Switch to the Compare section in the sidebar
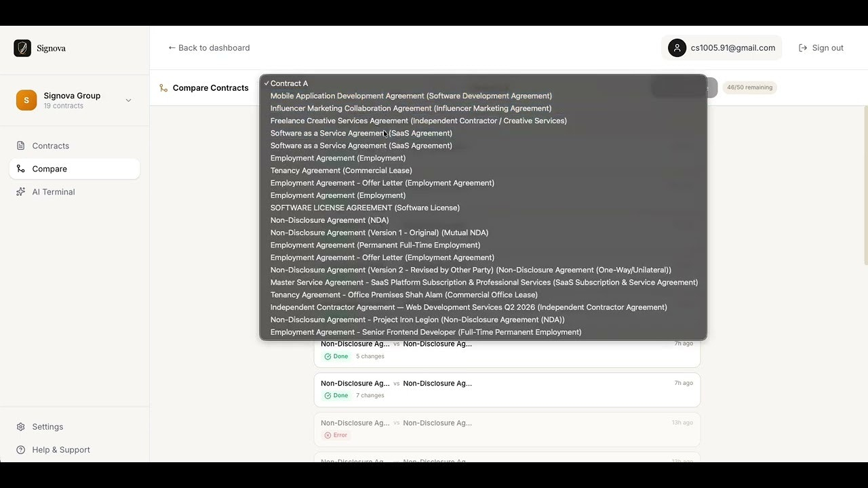This screenshot has width=868, height=488. [50, 169]
